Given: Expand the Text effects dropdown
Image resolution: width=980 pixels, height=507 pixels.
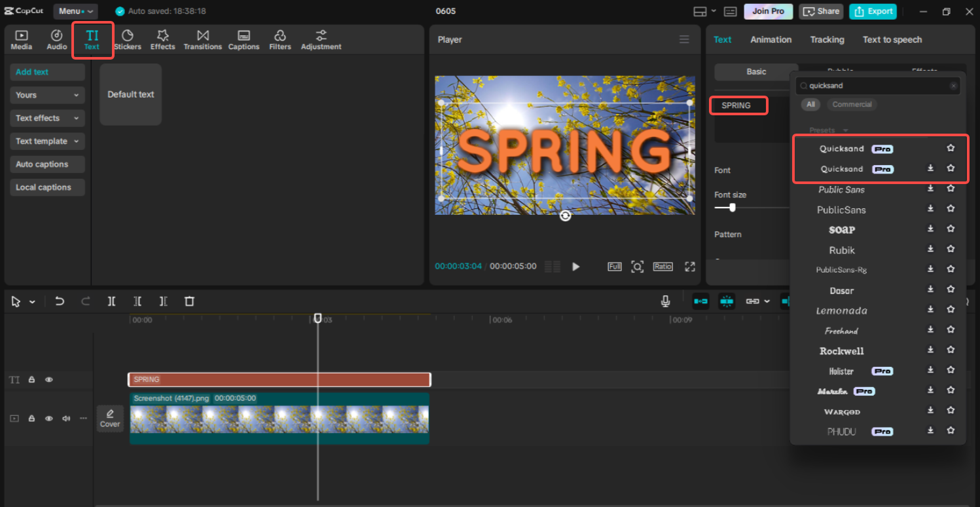Looking at the screenshot, I should (x=47, y=118).
